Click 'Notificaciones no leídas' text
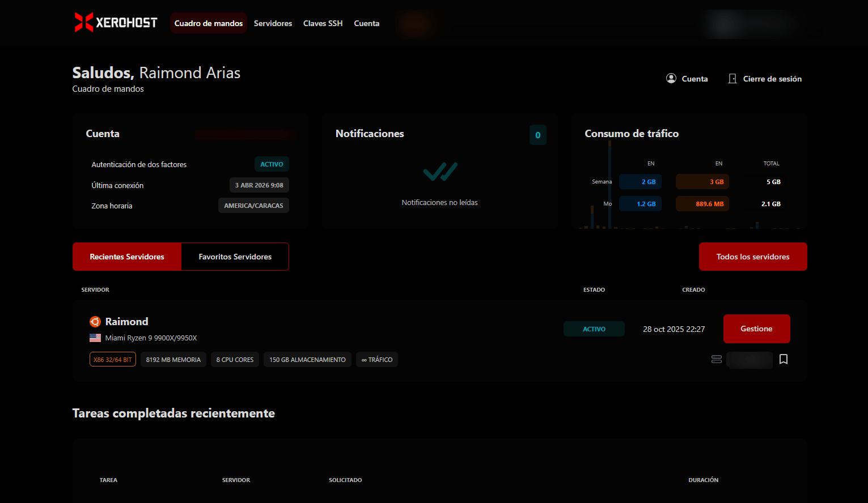Screen dimensions: 868x503 point(439,202)
